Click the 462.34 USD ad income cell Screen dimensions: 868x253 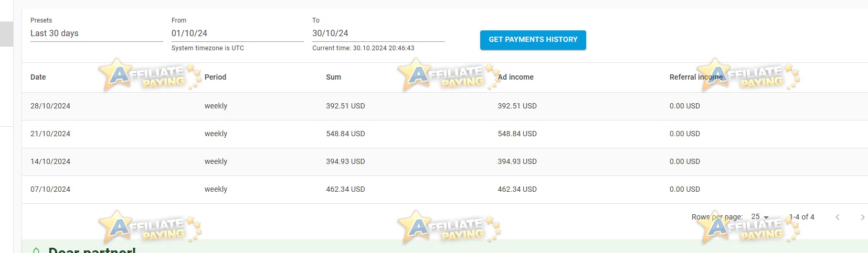point(517,189)
